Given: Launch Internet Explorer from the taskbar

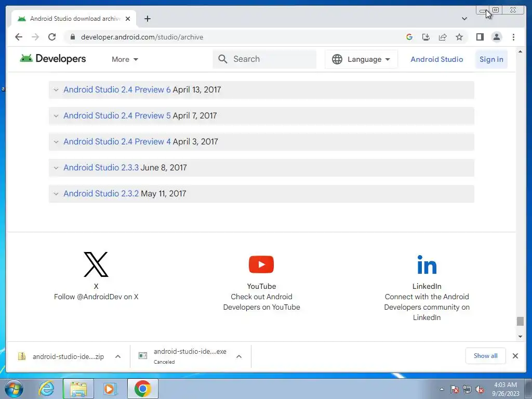Looking at the screenshot, I should click(46, 389).
